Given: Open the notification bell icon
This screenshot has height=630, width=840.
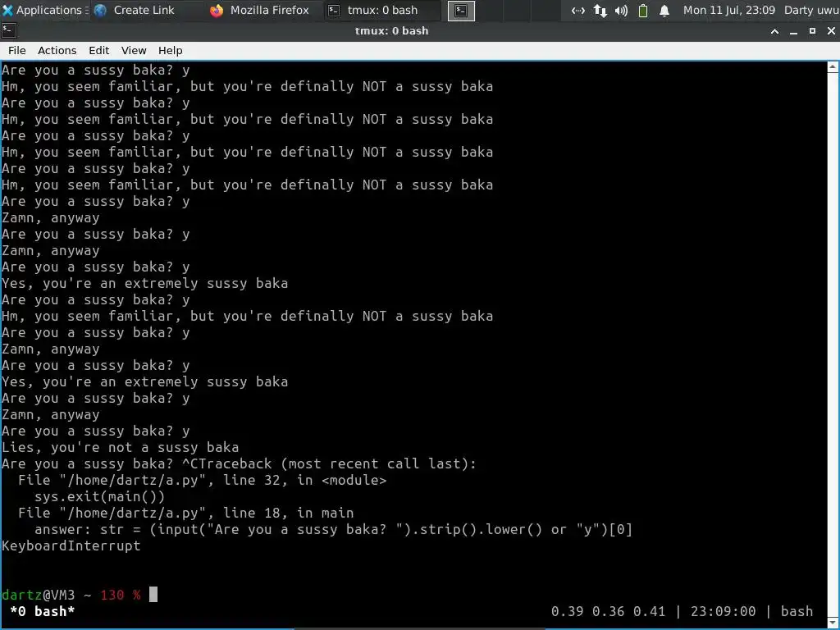Looking at the screenshot, I should [x=664, y=10].
